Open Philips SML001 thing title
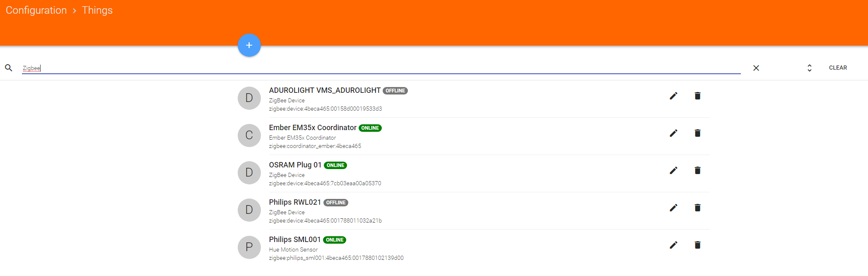The height and width of the screenshot is (276, 868). coord(294,240)
